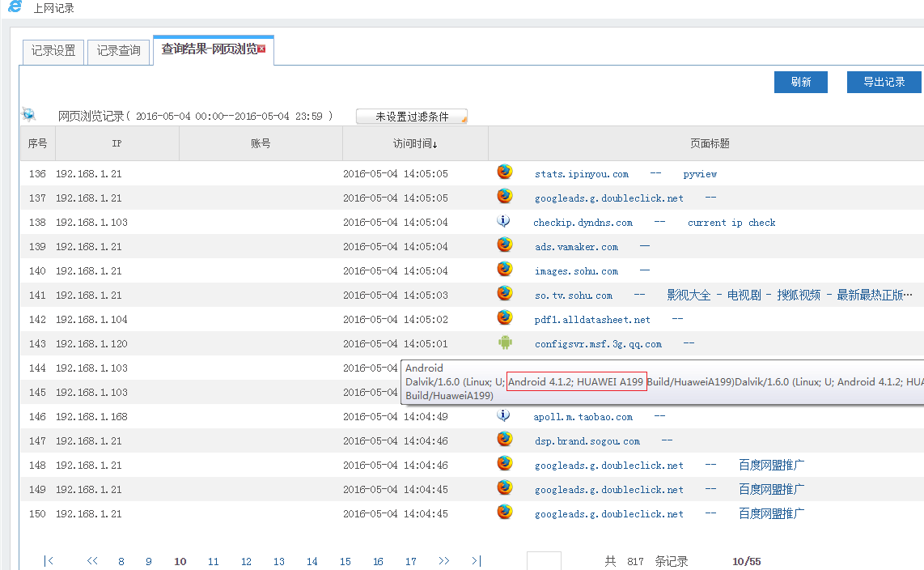
Task: Click info icon beside checkip.dyndns.com
Action: [x=503, y=221]
